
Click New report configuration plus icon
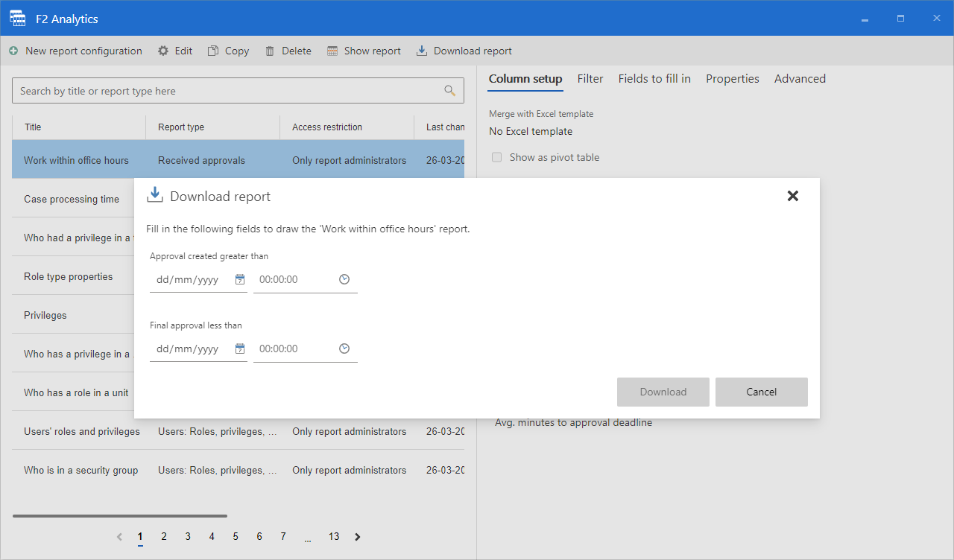click(x=13, y=51)
